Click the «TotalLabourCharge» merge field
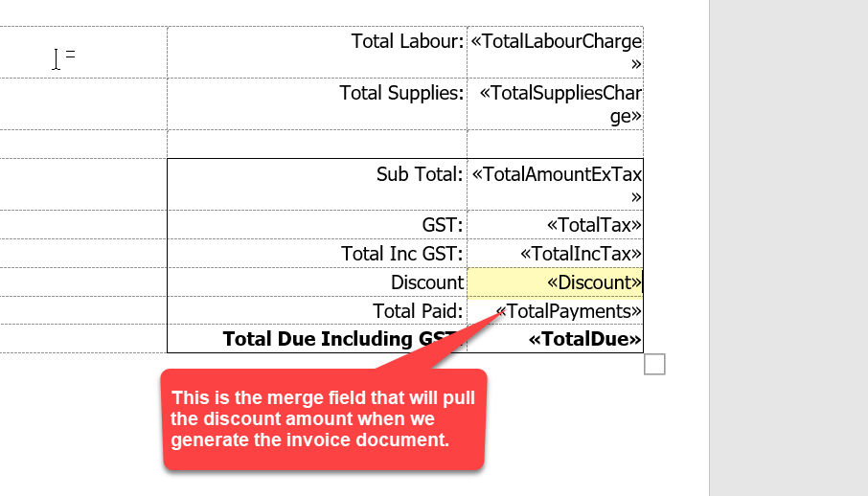 click(557, 41)
